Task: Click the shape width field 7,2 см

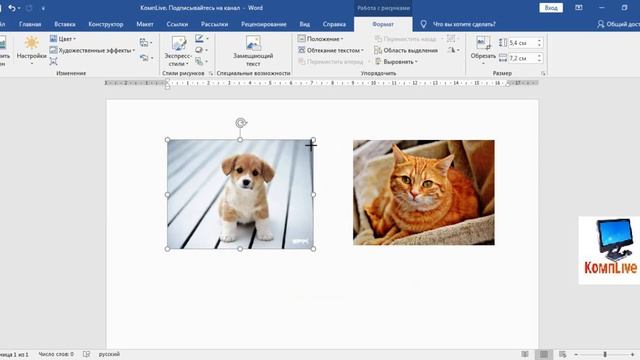Action: click(x=522, y=58)
